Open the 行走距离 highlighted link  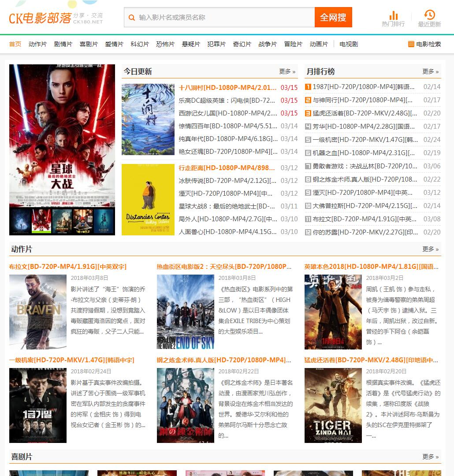click(x=227, y=168)
